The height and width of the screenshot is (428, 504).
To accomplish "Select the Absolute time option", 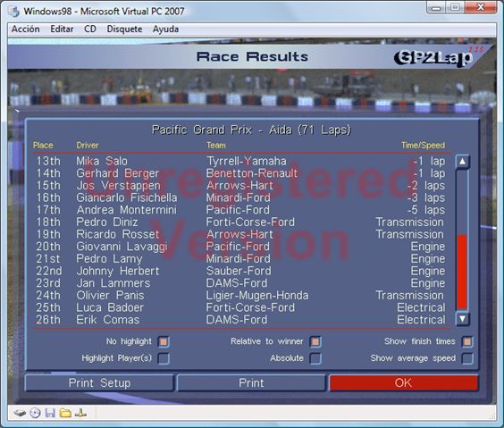I will click(315, 358).
